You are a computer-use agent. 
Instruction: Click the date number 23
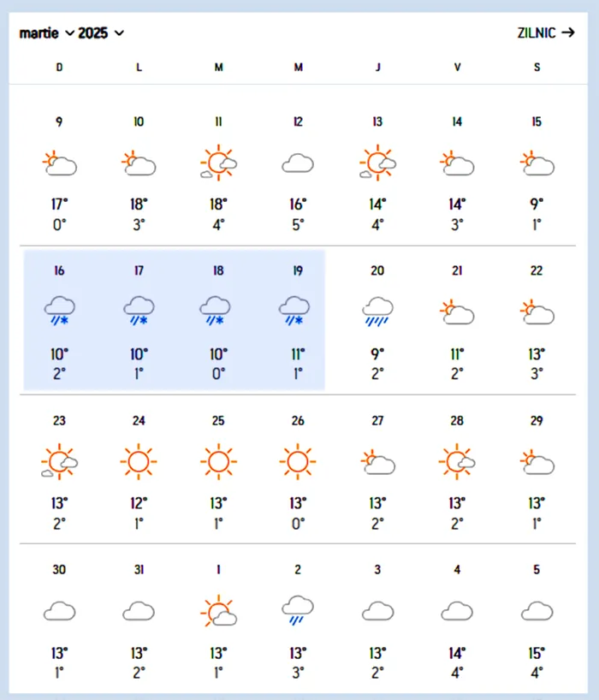click(x=59, y=420)
